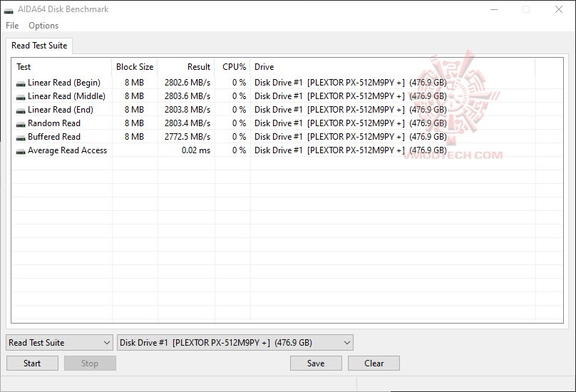The height and width of the screenshot is (392, 576).
Task: Select the Read Test Suite tab
Action: pos(39,46)
